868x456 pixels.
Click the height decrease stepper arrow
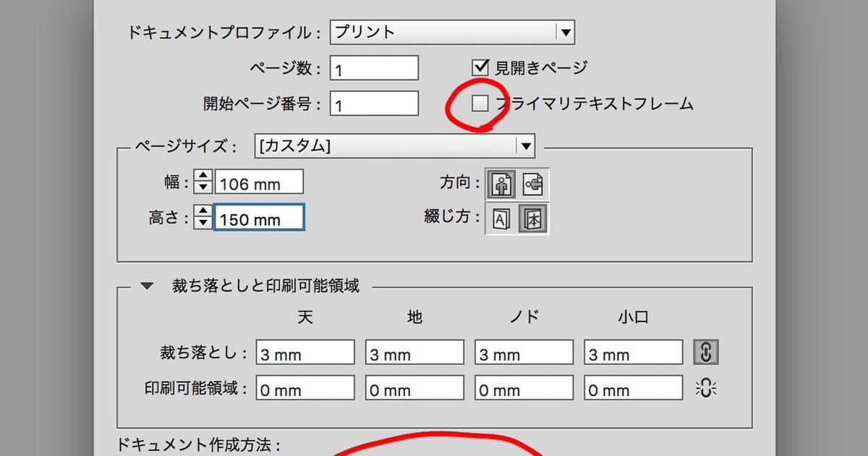click(204, 224)
